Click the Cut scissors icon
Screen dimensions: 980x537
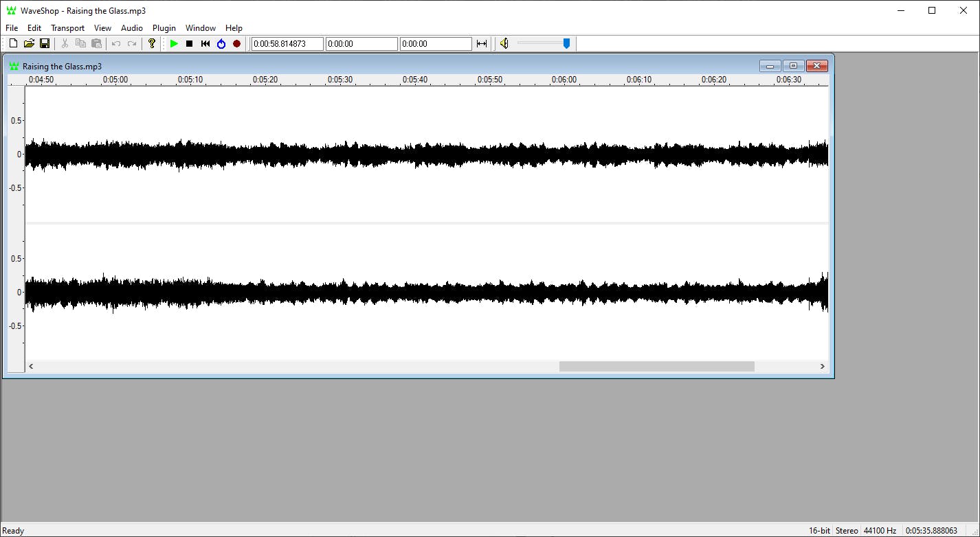65,44
